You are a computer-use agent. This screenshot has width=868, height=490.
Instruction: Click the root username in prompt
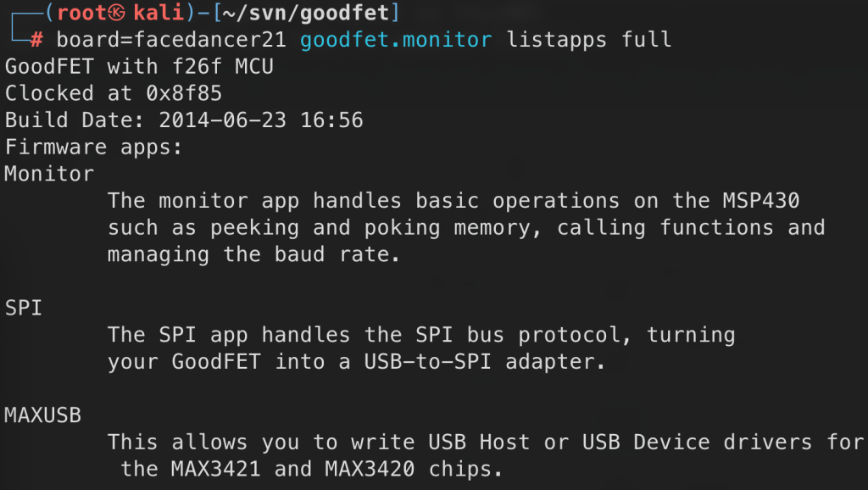click(x=82, y=12)
